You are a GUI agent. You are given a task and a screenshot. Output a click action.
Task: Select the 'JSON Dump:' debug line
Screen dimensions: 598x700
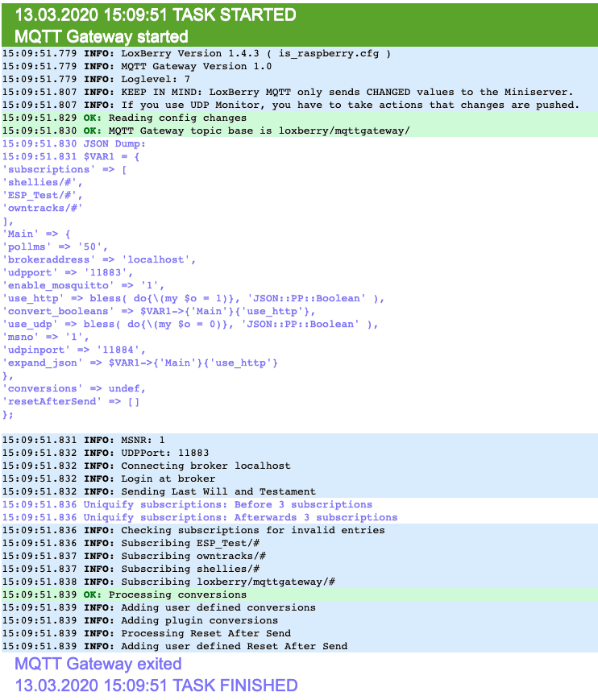pyautogui.click(x=74, y=143)
